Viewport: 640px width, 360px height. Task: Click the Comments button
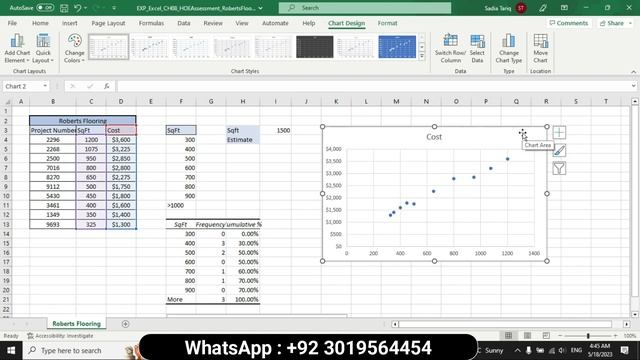point(569,23)
